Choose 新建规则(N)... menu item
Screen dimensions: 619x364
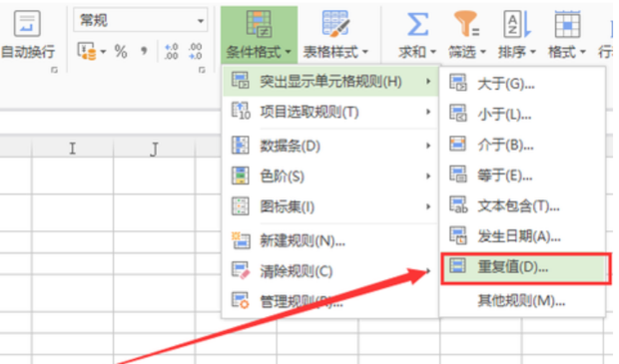(330, 240)
